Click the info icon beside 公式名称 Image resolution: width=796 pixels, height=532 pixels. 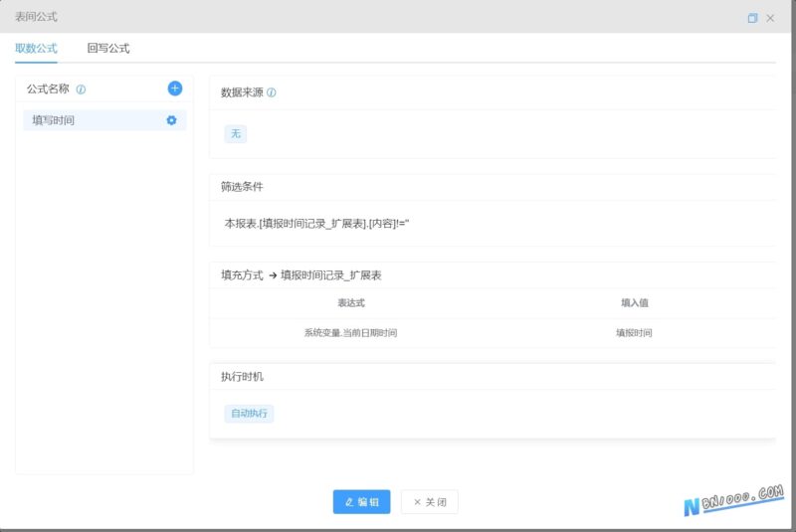point(81,89)
